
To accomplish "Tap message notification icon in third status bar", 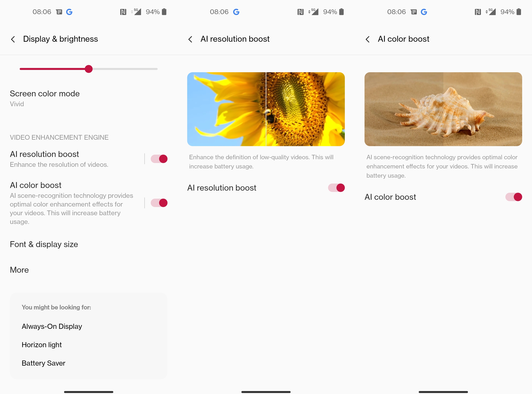I will tap(414, 12).
